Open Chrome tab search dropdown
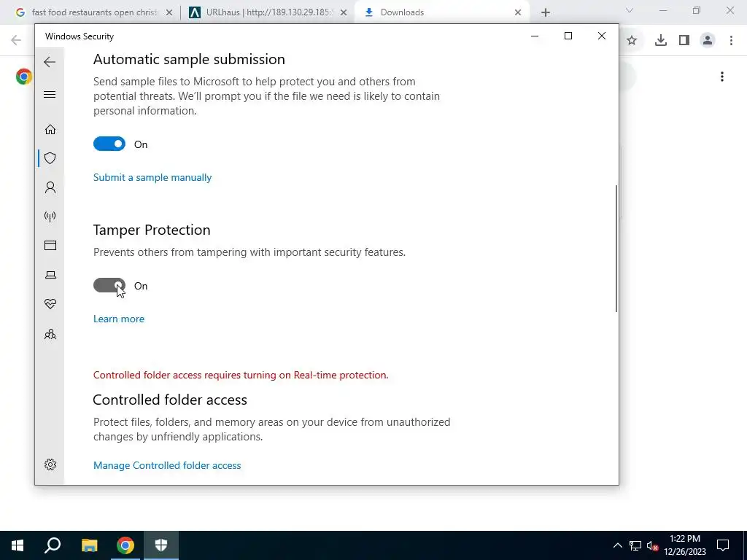This screenshot has height=560, width=747. click(630, 10)
